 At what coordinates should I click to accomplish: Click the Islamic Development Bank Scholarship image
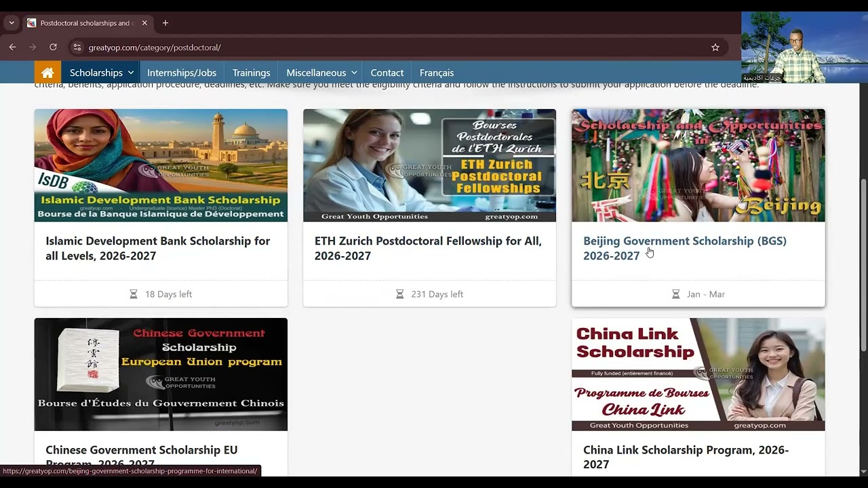tap(161, 165)
